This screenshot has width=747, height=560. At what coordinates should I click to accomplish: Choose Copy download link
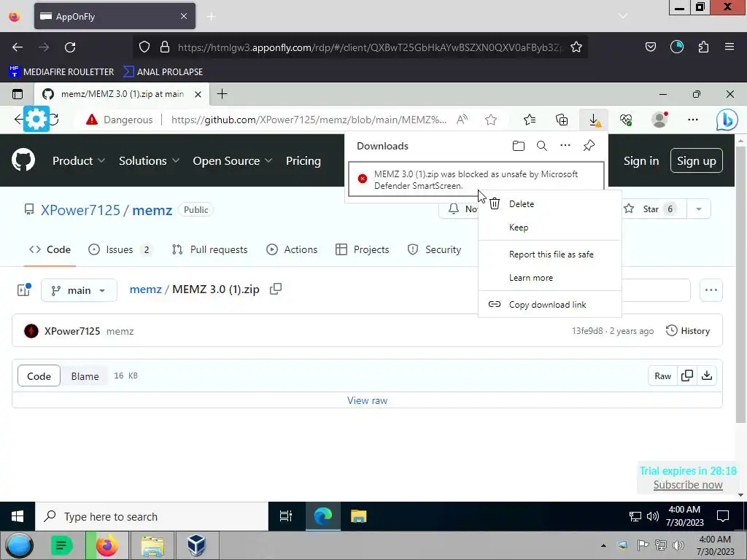[x=550, y=305]
